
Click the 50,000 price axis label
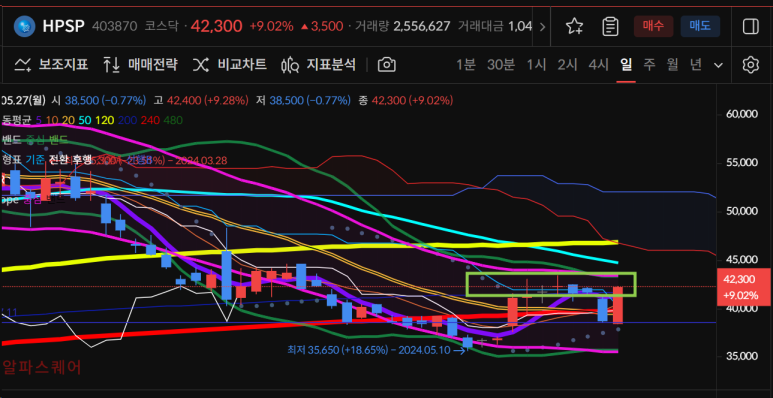(741, 212)
